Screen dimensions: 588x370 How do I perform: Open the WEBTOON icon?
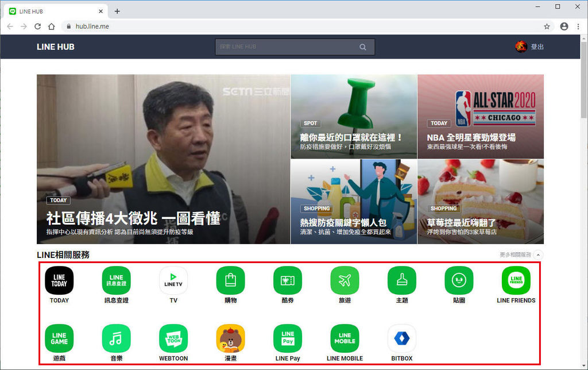tap(173, 338)
